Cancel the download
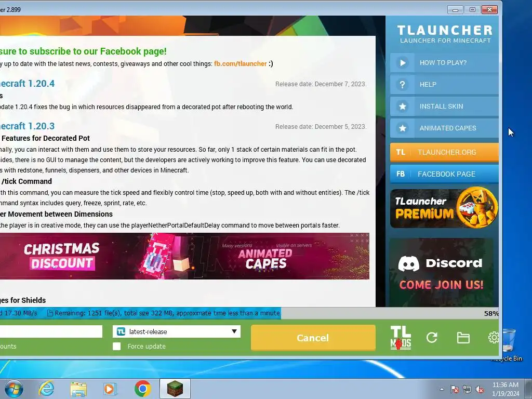 coord(313,338)
